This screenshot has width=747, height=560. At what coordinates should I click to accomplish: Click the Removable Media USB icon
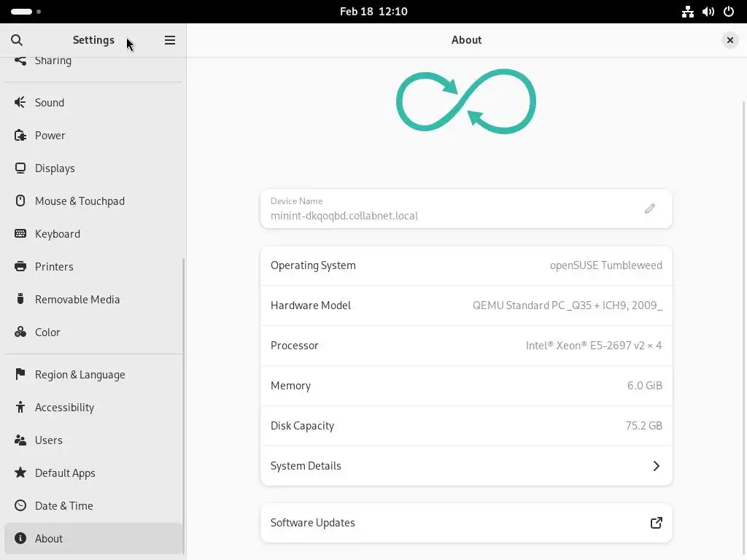pyautogui.click(x=20, y=299)
